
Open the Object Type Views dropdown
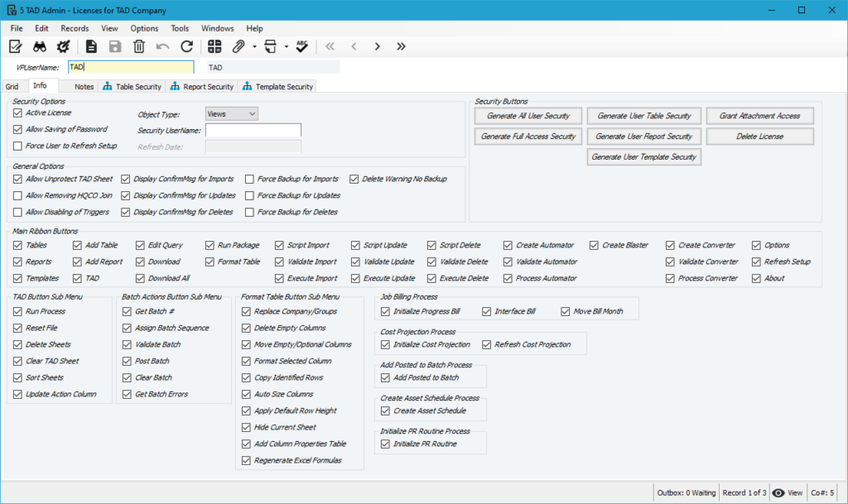coord(232,114)
